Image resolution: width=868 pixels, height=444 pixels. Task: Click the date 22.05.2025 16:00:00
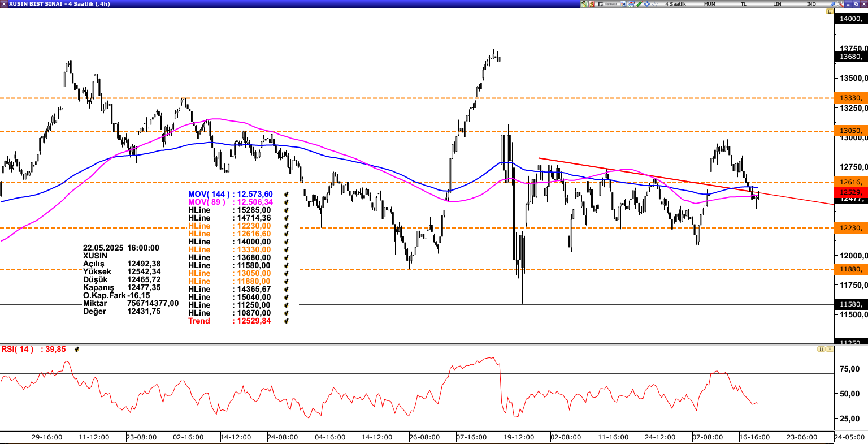121,248
